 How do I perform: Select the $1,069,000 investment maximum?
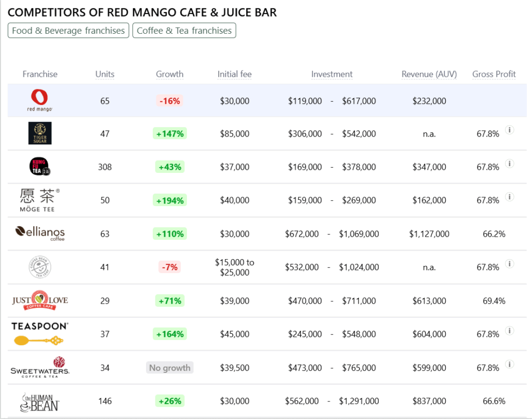click(359, 234)
